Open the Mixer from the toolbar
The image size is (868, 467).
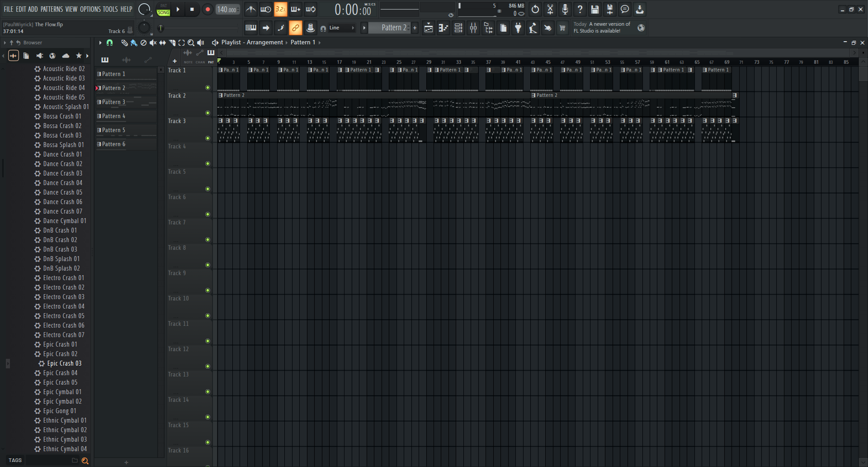(473, 28)
